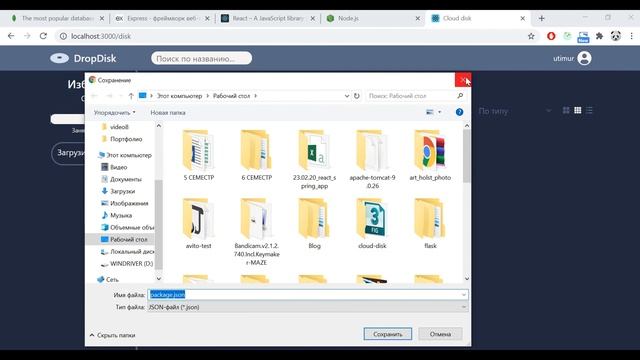The image size is (640, 360).
Task: Go back in Chrome browser
Action: pos(11,36)
